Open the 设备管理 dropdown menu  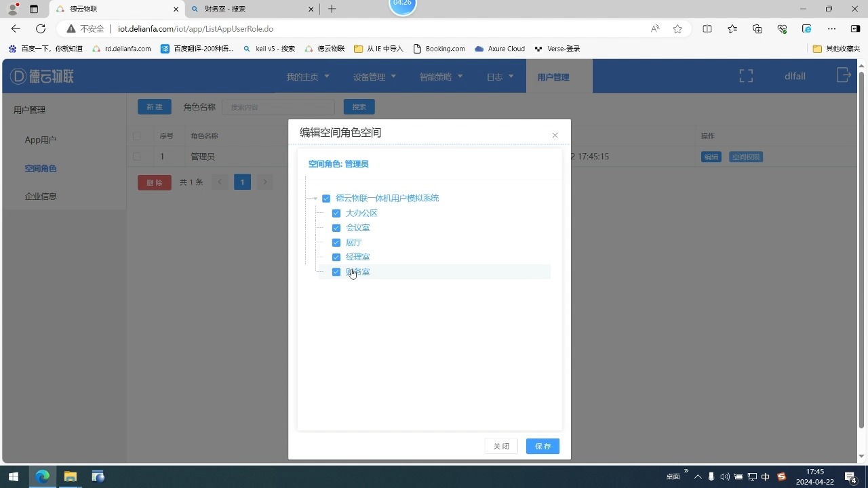(x=374, y=77)
